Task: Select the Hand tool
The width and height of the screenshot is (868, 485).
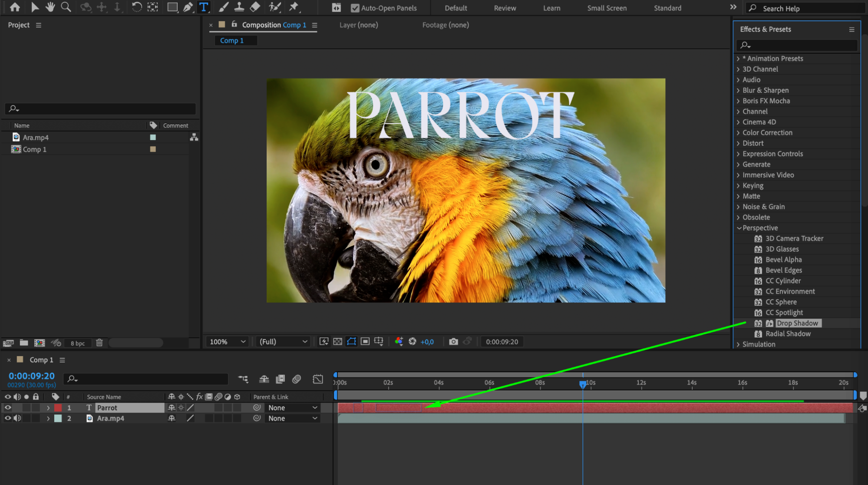Action: point(50,7)
